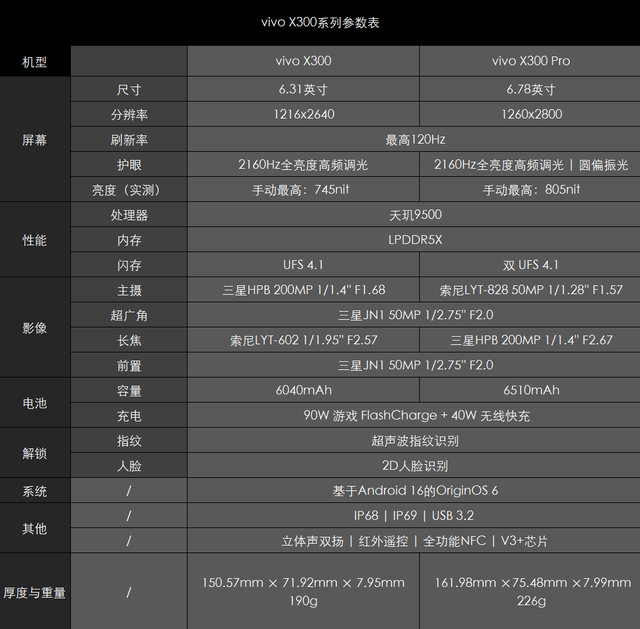Select the '手动最高：745nit' cell

pyautogui.click(x=303, y=190)
